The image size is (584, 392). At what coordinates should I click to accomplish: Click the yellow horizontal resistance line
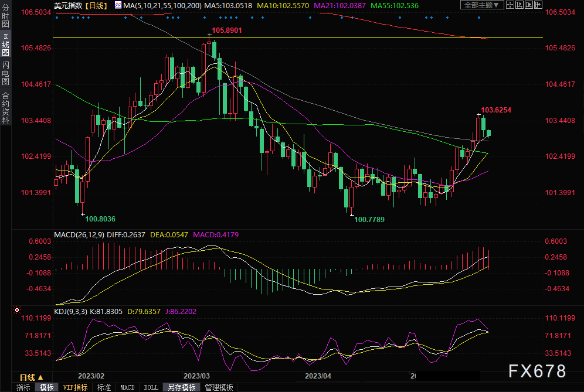pyautogui.click(x=298, y=38)
